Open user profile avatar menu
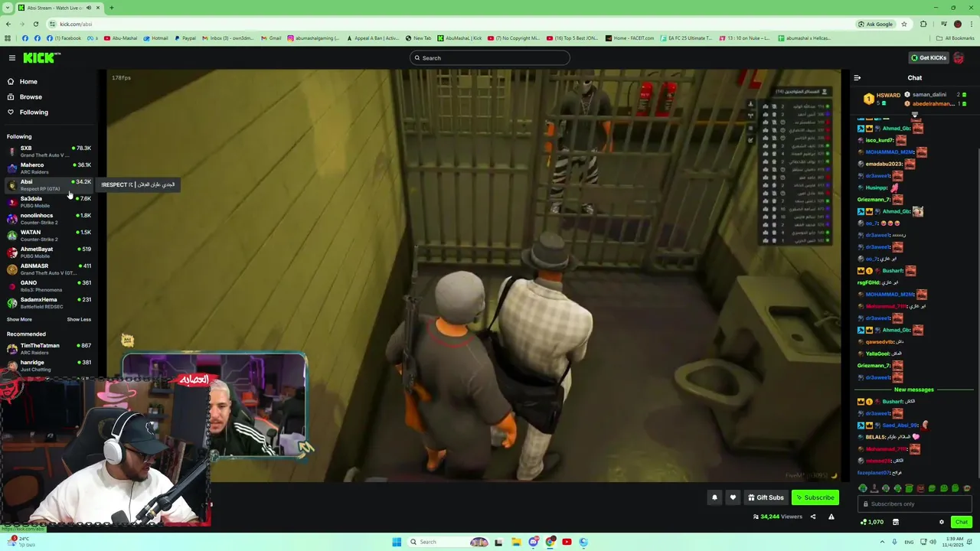This screenshot has height=551, width=980. pyautogui.click(x=959, y=58)
